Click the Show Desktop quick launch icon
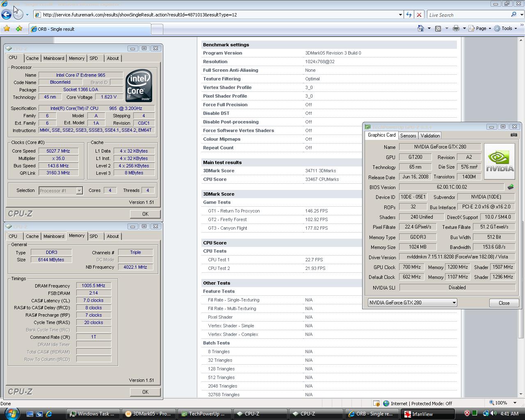This screenshot has height=420, width=525. pos(30,414)
